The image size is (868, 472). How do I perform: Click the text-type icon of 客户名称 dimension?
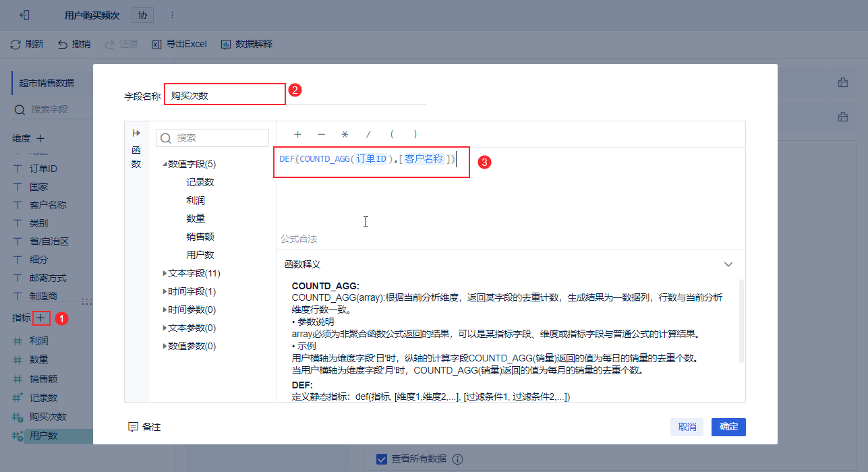point(18,205)
